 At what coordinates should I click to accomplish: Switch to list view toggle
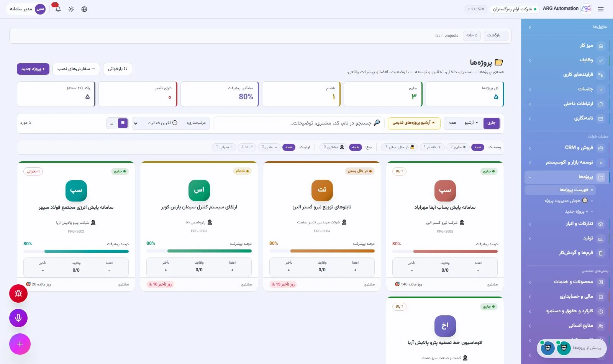pyautogui.click(x=112, y=123)
